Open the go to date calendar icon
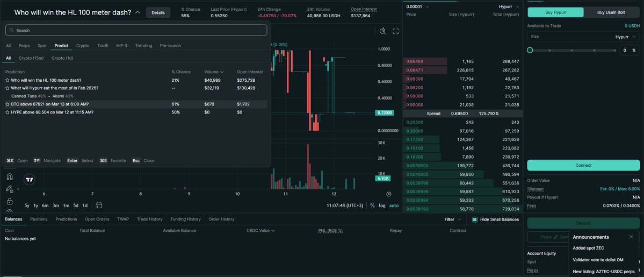Viewport: 644px width, 277px height. (x=99, y=205)
